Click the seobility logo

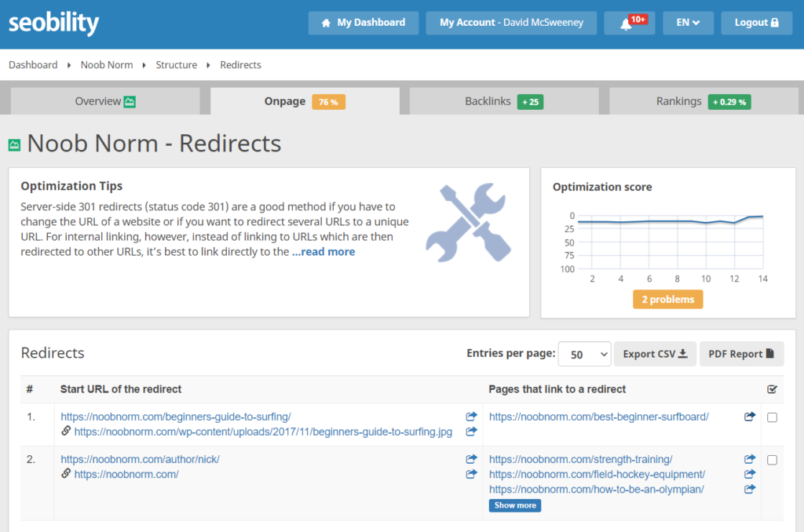click(x=54, y=23)
